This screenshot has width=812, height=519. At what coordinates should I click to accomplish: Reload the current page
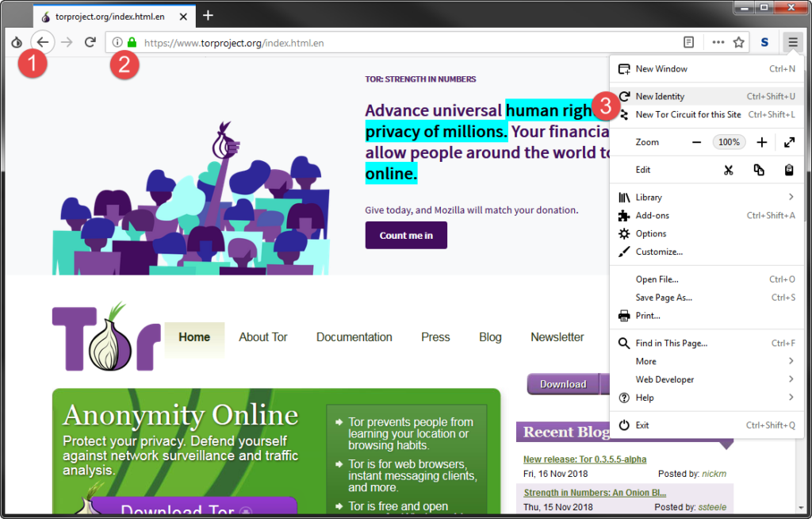click(x=89, y=42)
